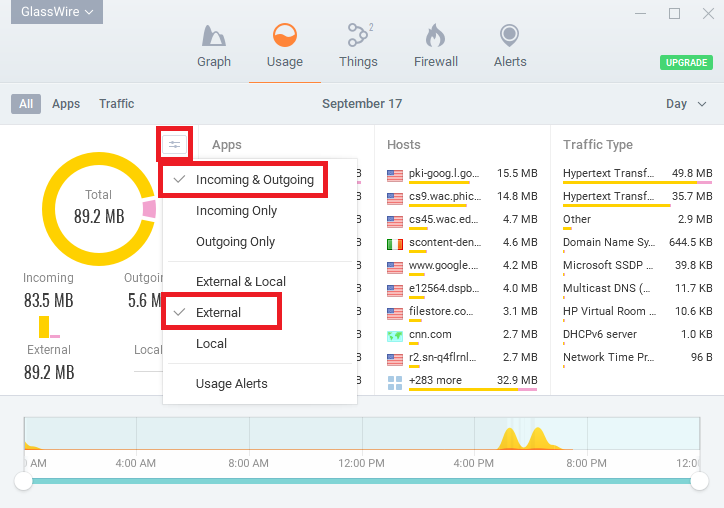The height and width of the screenshot is (508, 724).
Task: Select the checked Incoming & Outgoing option
Action: click(x=254, y=180)
